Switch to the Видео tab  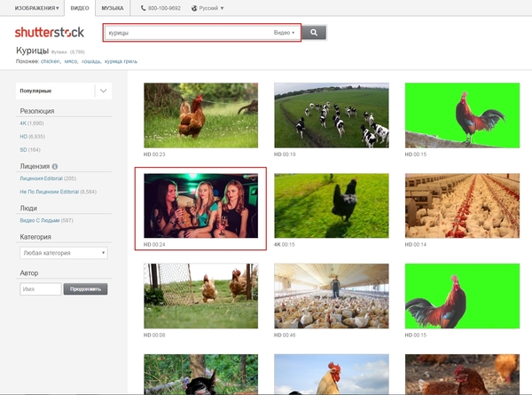click(80, 8)
